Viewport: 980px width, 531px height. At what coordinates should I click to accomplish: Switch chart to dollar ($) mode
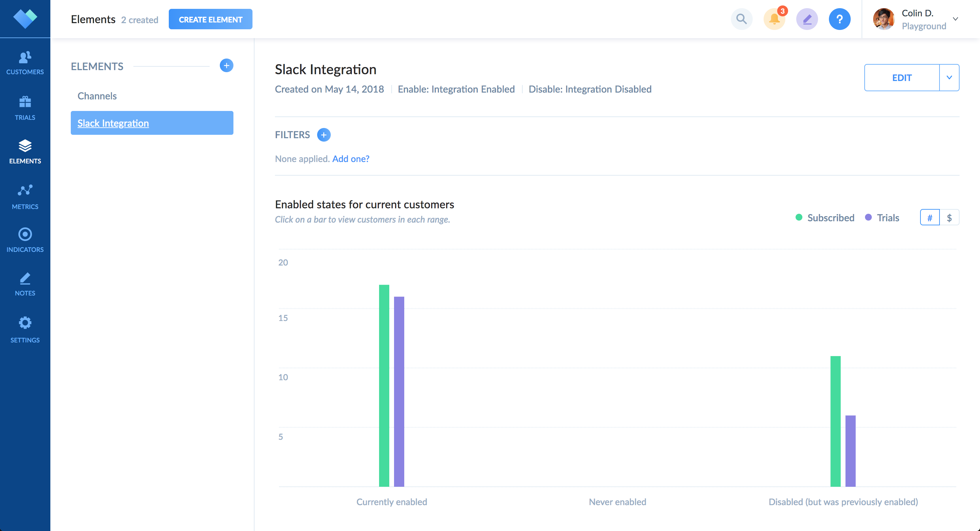point(949,218)
